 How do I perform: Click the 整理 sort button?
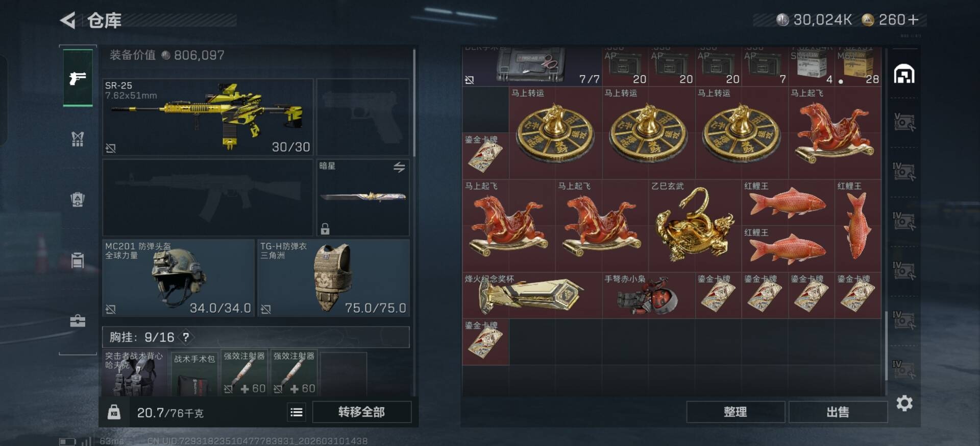(x=736, y=412)
